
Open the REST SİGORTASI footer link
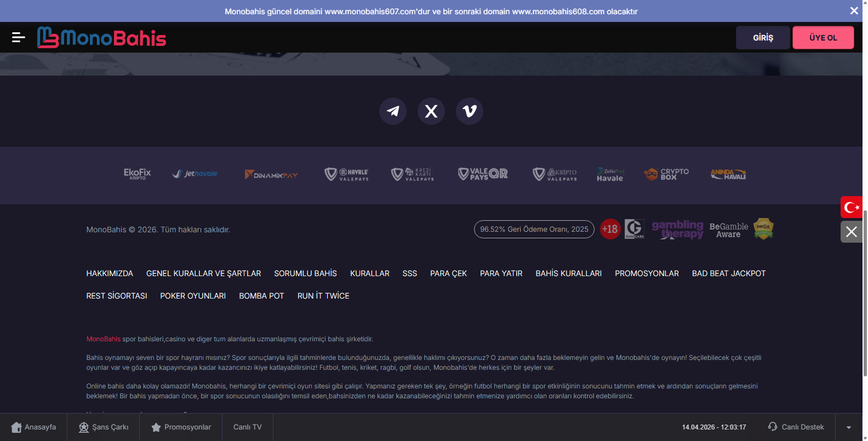[117, 296]
